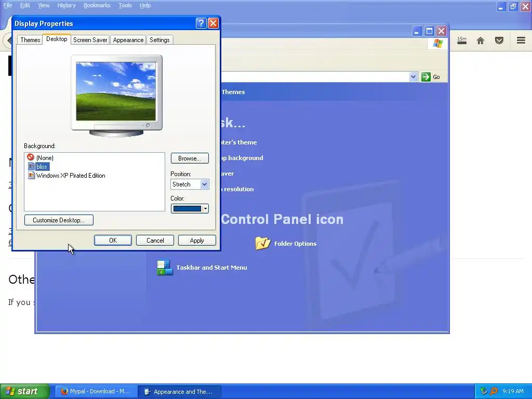Click the screen saver task link
Viewport: 532px width, 399px height.
pyautogui.click(x=228, y=174)
